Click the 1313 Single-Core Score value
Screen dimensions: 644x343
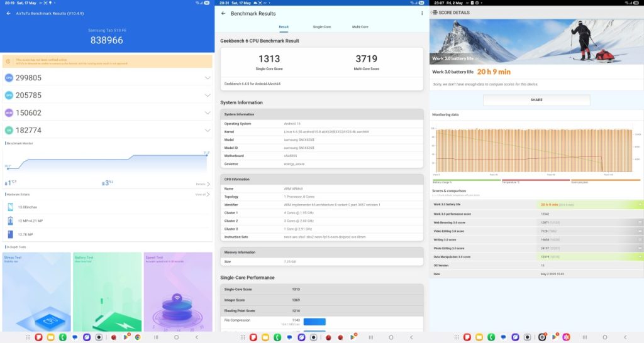point(269,59)
